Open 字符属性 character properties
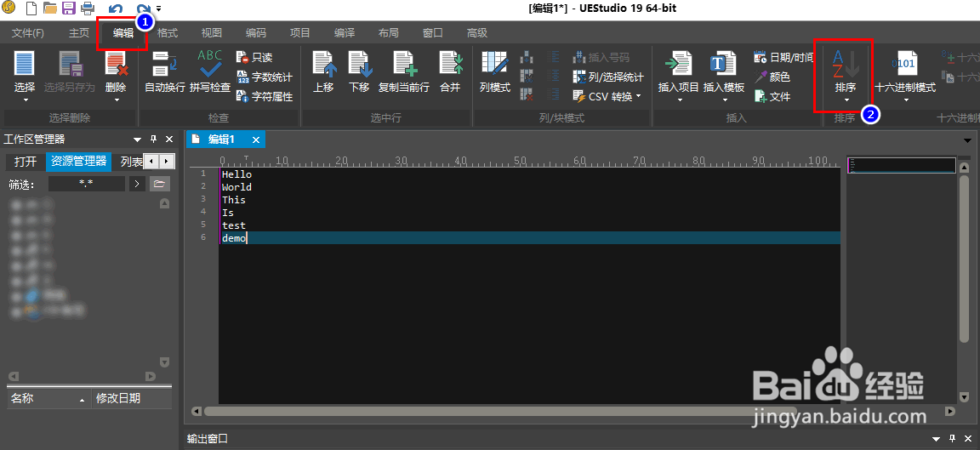 click(265, 96)
